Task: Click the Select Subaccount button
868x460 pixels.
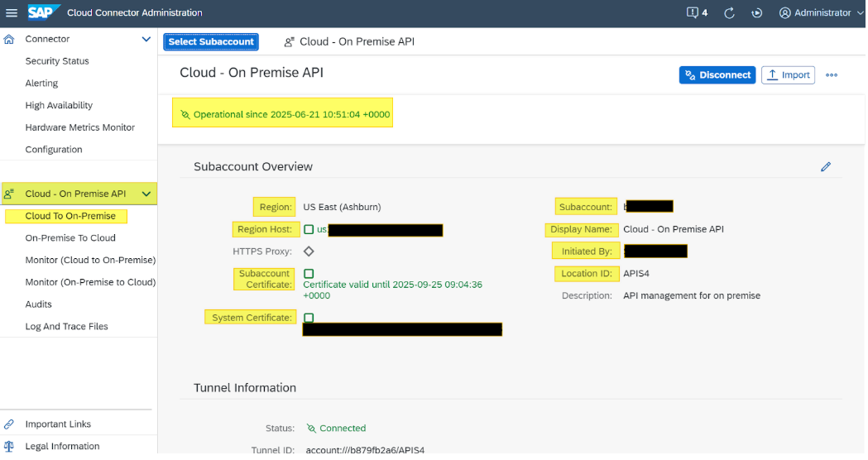Action: click(x=211, y=42)
